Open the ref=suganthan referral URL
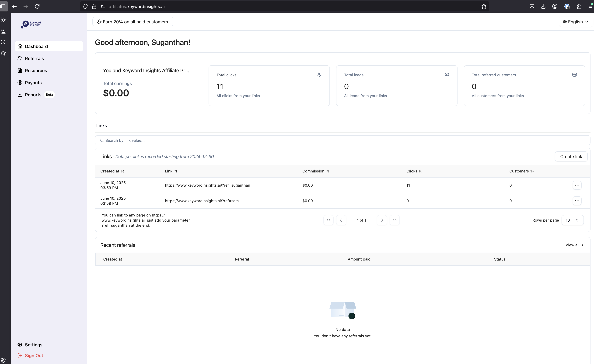This screenshot has height=364, width=594. (x=207, y=185)
